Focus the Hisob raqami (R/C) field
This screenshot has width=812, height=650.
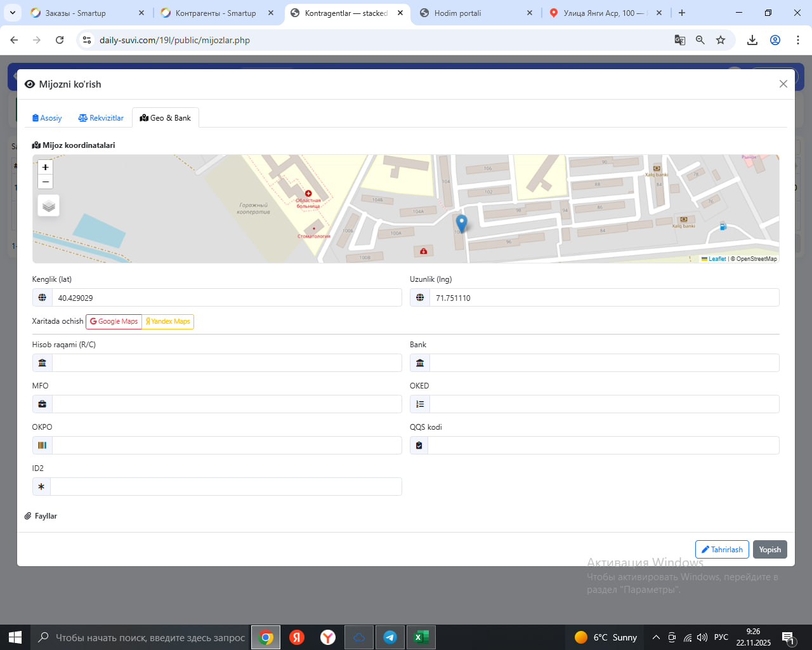tap(226, 363)
